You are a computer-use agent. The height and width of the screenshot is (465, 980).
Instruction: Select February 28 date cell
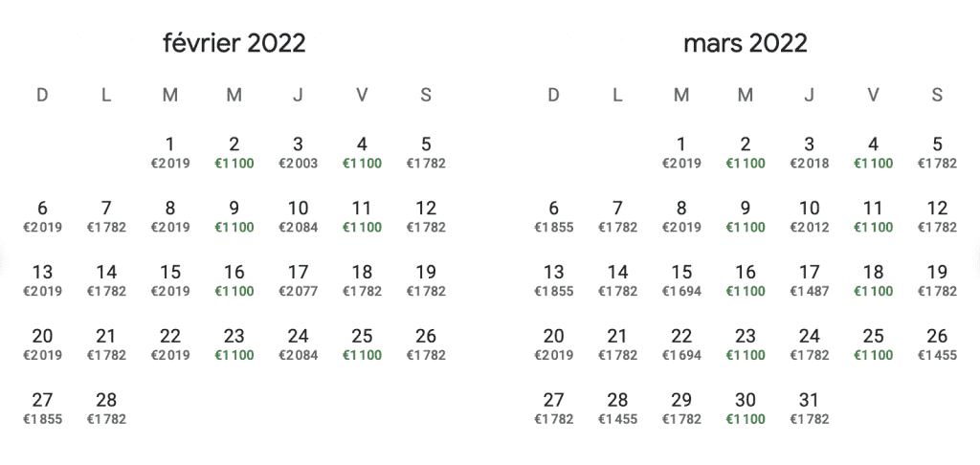pyautogui.click(x=106, y=409)
